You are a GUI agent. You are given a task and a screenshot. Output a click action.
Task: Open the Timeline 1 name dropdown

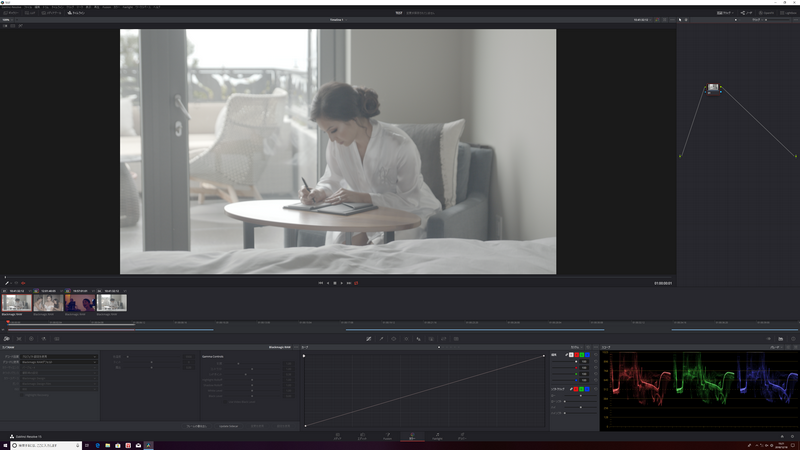click(338, 20)
